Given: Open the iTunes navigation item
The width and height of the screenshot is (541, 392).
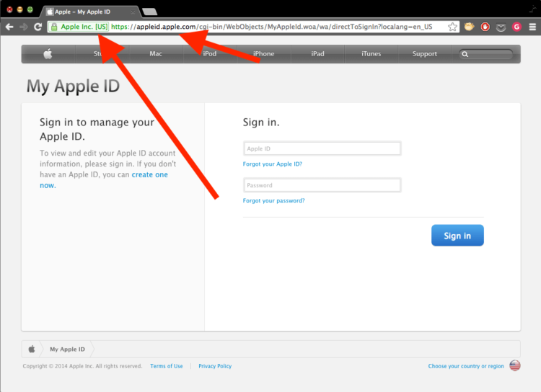Looking at the screenshot, I should [x=371, y=54].
